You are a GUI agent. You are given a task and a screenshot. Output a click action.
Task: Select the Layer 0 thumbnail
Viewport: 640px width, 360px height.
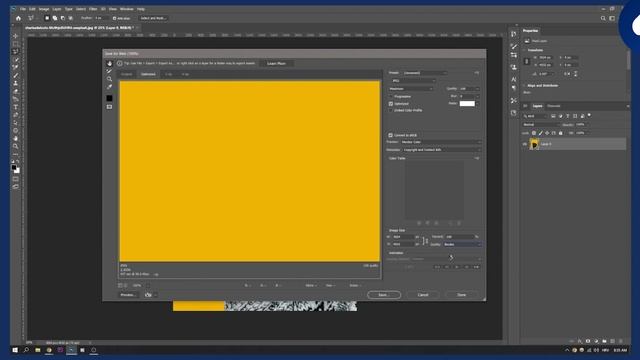coord(534,144)
